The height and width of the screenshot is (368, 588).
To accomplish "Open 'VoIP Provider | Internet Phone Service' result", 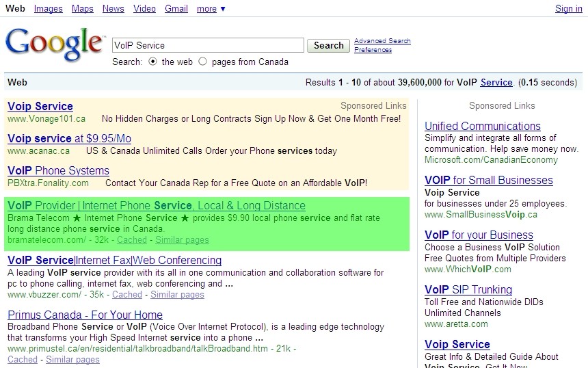I will (x=157, y=206).
